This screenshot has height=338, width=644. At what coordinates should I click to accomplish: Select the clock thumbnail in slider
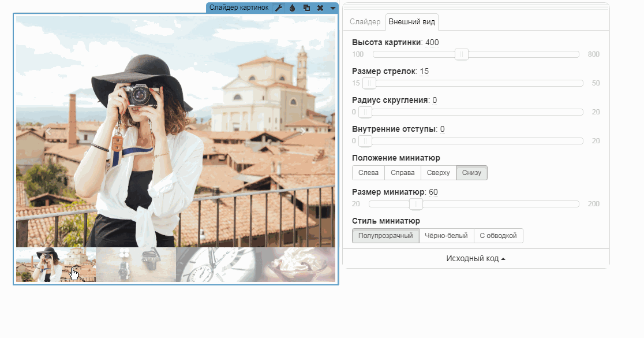tap(216, 265)
